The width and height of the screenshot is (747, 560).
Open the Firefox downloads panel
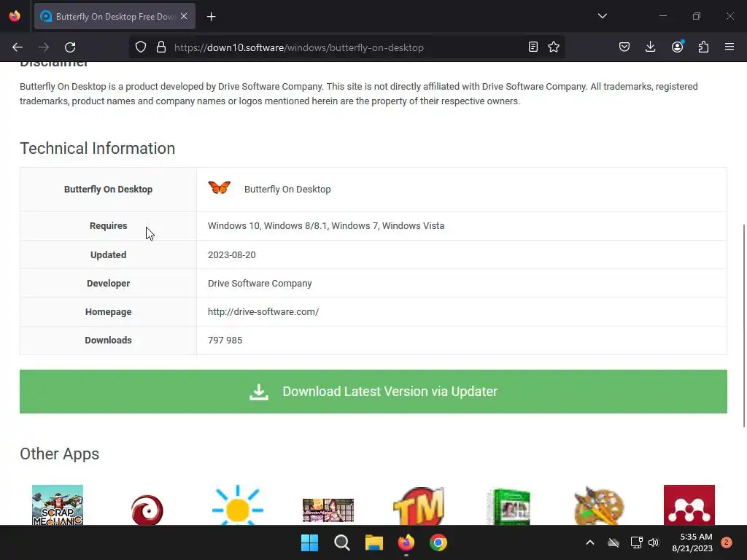650,47
